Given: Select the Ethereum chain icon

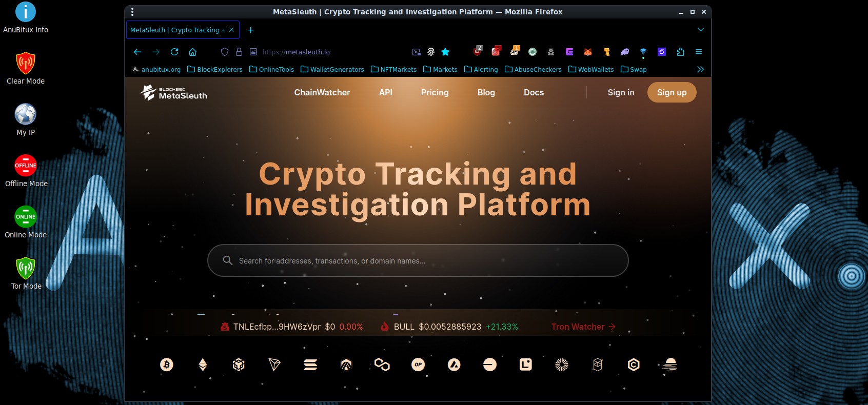Looking at the screenshot, I should [x=203, y=364].
